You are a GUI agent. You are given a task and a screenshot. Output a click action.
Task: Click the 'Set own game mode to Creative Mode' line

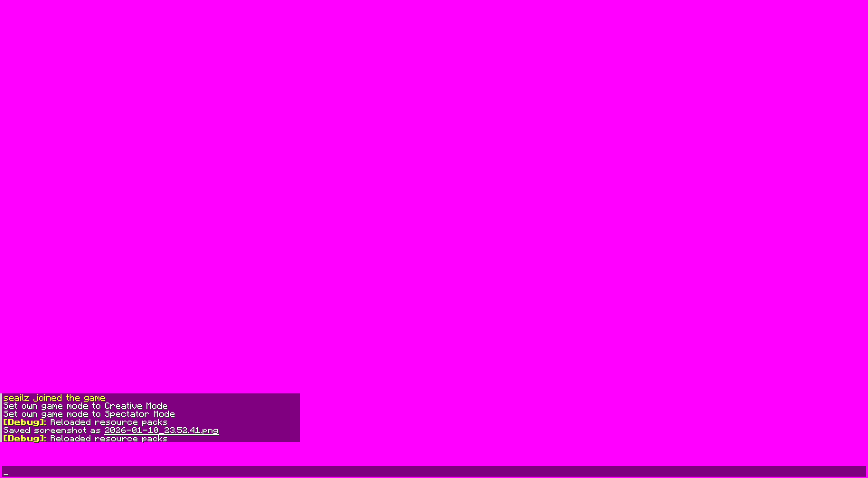[85, 406]
